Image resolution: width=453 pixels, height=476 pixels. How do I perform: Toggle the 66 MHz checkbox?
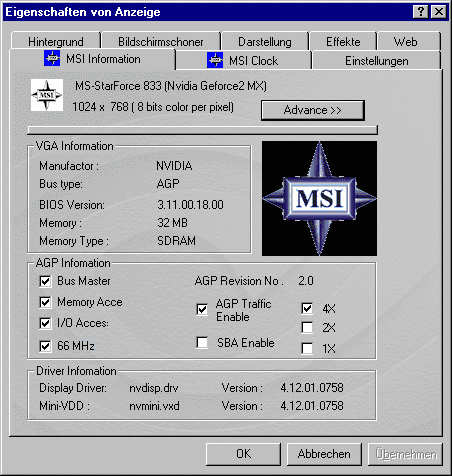45,346
